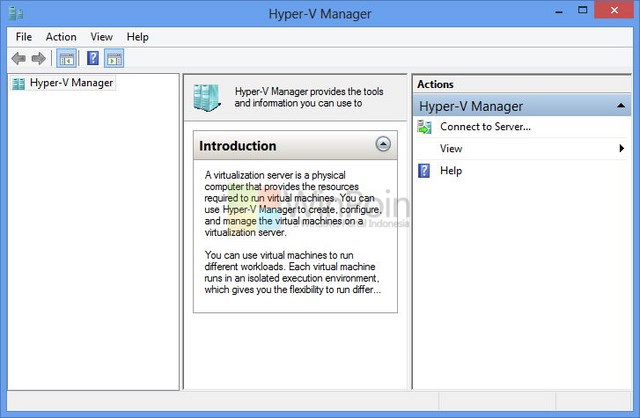Screen dimensions: 640x418
Task: Click 'A virtualization server is a physical' paragraph
Action: 293,204
